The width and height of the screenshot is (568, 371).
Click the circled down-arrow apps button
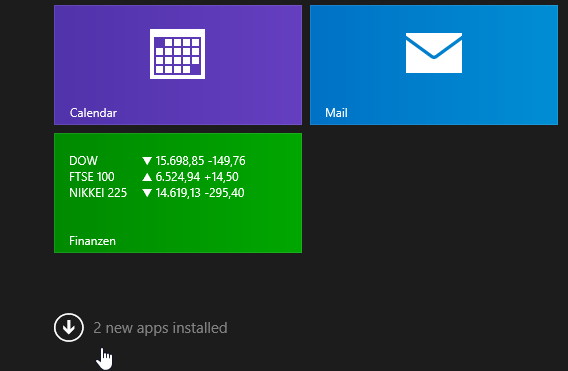[x=69, y=328]
